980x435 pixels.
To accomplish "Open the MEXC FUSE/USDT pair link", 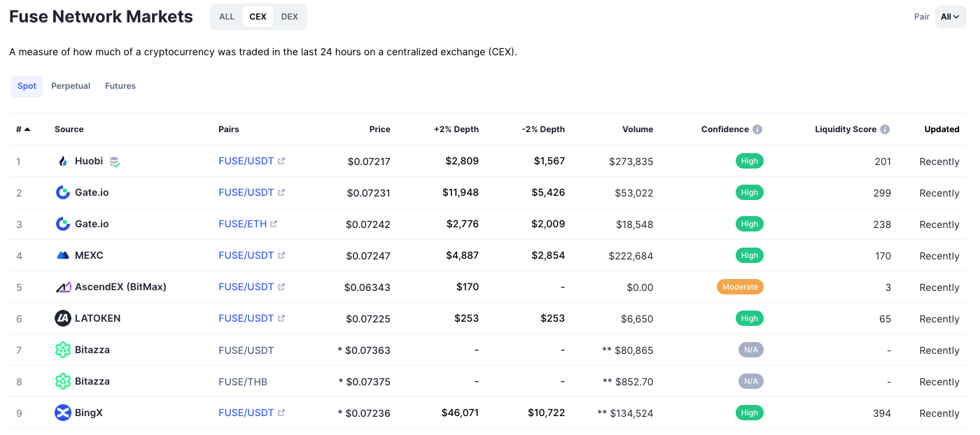I will pyautogui.click(x=246, y=255).
